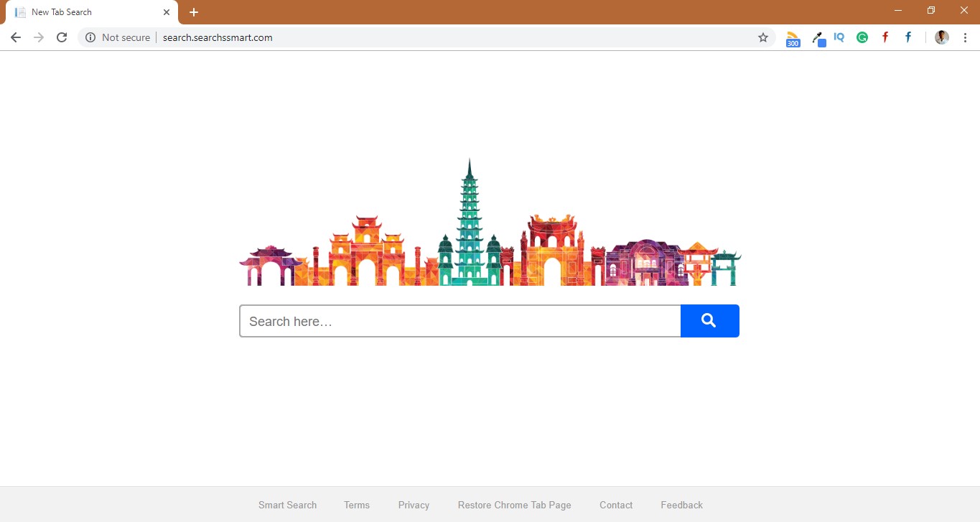Image resolution: width=980 pixels, height=522 pixels.
Task: Open the Restore Chrome Tab Page link
Action: tap(514, 505)
